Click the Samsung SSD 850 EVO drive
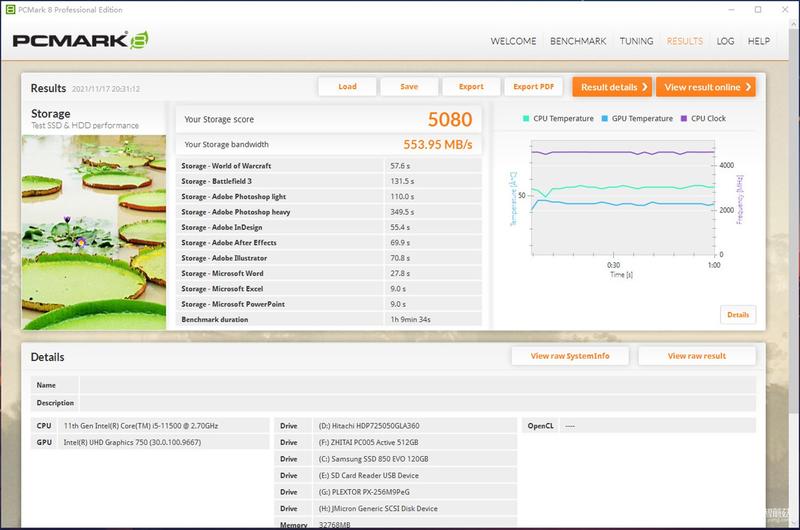The image size is (800, 530). 414,459
